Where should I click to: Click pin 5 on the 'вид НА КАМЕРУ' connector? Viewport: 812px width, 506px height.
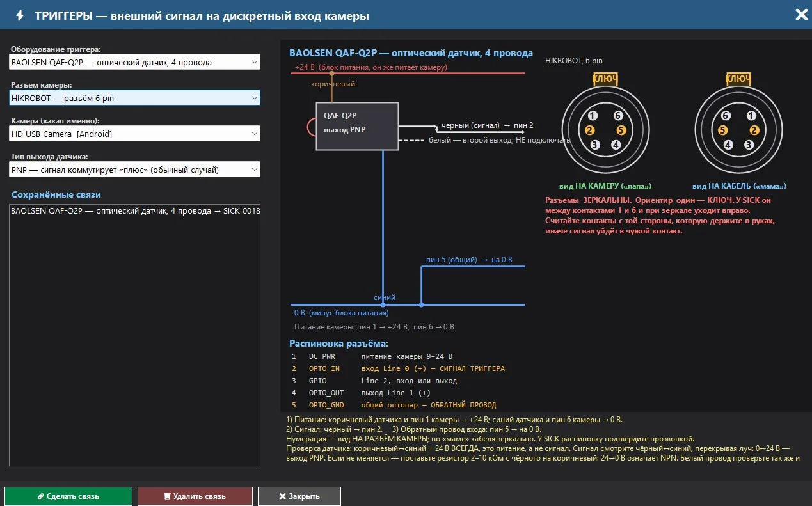point(621,130)
